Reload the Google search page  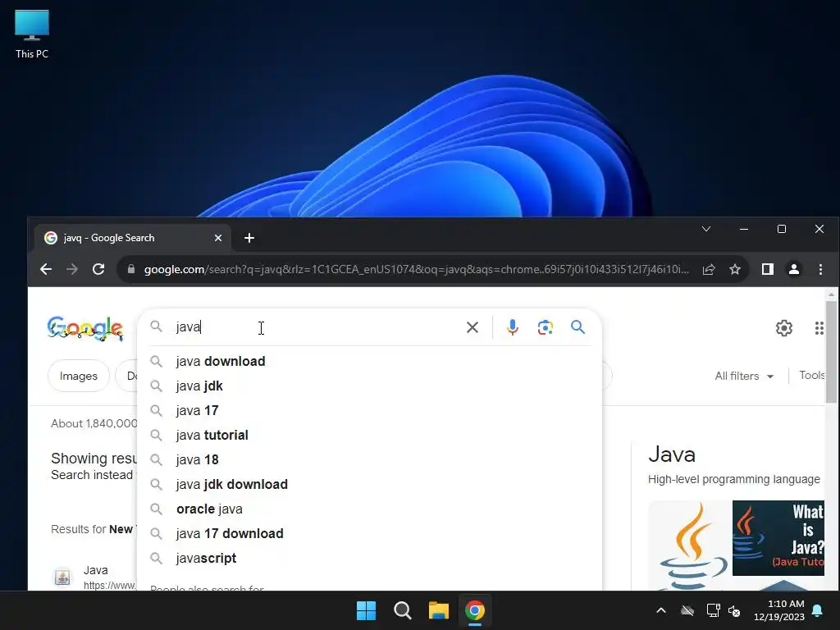[x=98, y=269]
